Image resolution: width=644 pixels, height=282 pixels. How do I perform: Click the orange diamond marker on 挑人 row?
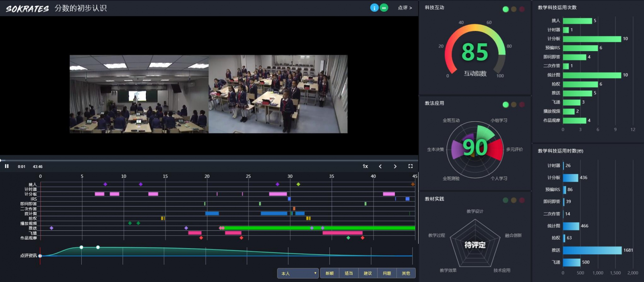click(413, 184)
